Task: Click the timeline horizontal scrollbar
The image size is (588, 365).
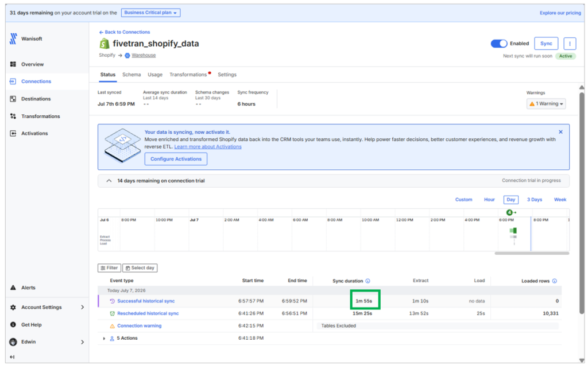Action: pyautogui.click(x=532, y=254)
